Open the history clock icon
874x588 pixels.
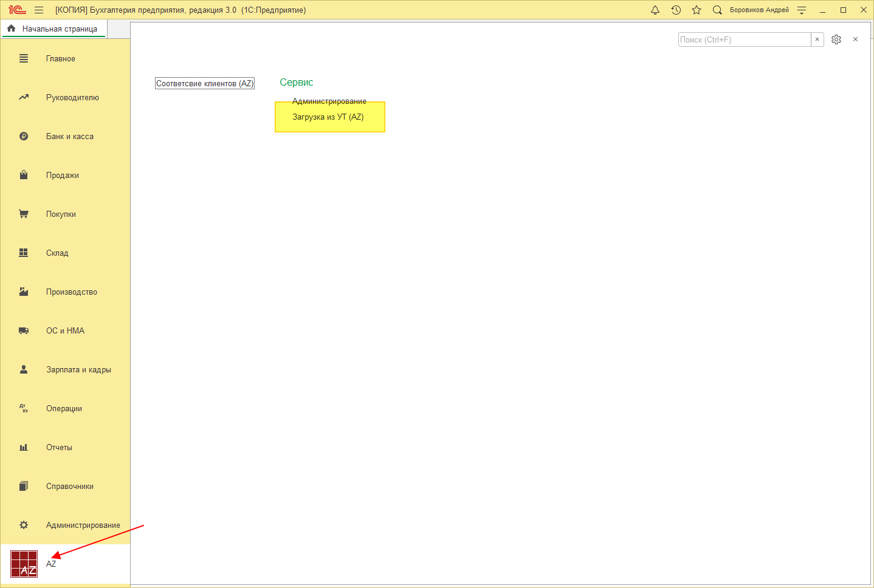pos(676,10)
